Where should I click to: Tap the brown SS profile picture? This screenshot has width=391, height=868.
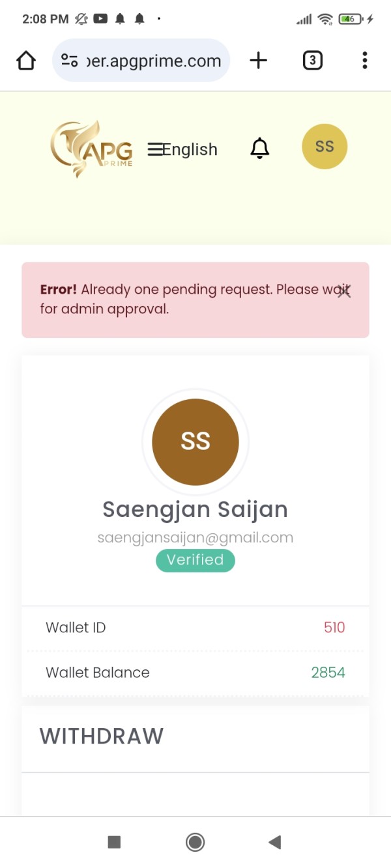pyautogui.click(x=195, y=441)
